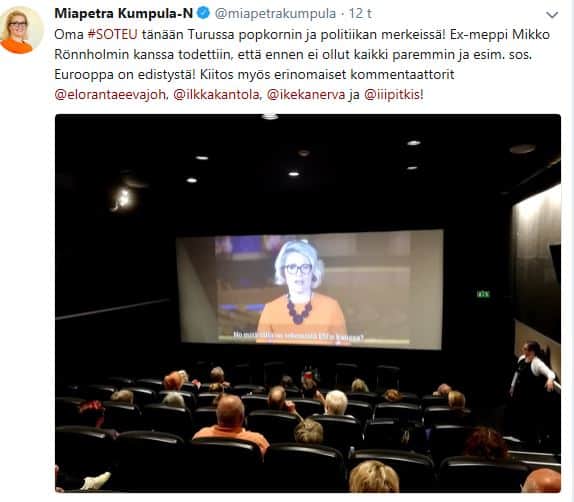
Task: Open the @ikekanerva mention
Action: [x=306, y=95]
